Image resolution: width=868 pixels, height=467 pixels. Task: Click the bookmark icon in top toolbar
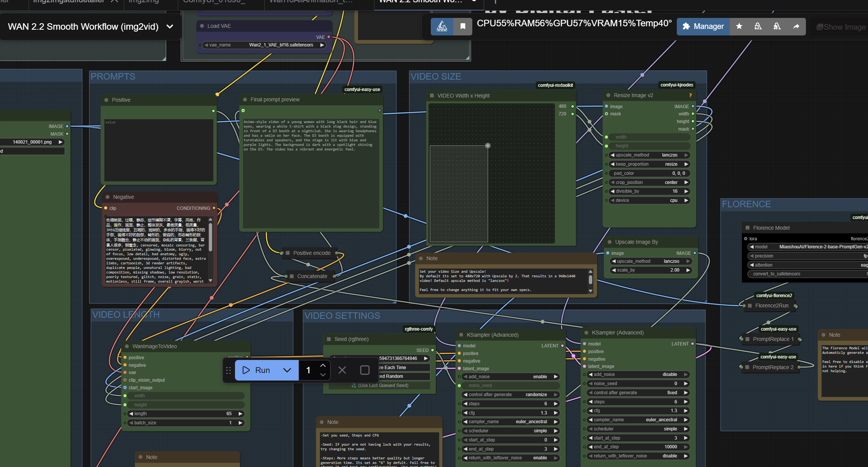click(463, 26)
